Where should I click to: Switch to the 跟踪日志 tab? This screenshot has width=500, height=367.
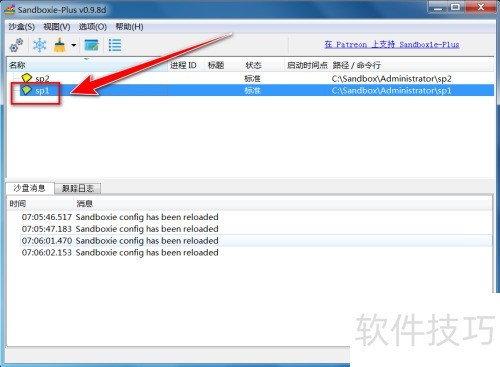coord(78,188)
